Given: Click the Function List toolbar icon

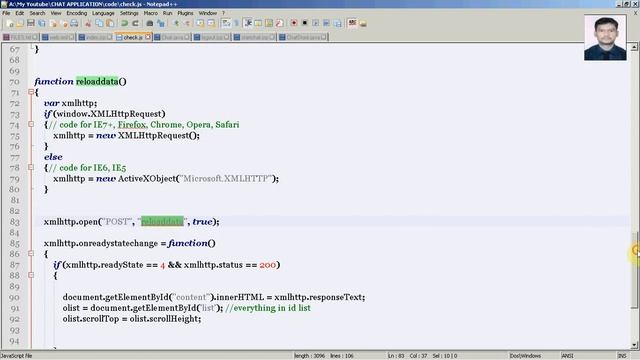Looking at the screenshot, I should pyautogui.click(x=280, y=23).
